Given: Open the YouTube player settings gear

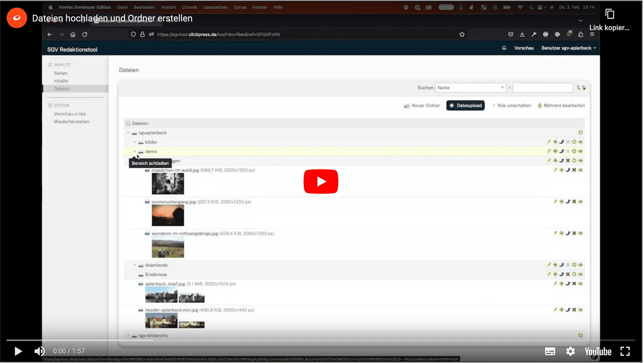Looking at the screenshot, I should tap(571, 352).
